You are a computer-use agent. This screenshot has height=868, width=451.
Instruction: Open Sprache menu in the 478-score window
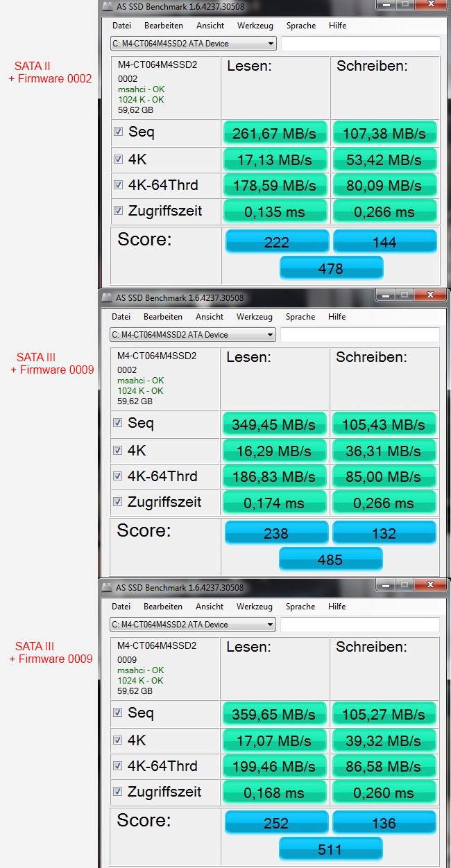pyautogui.click(x=301, y=26)
